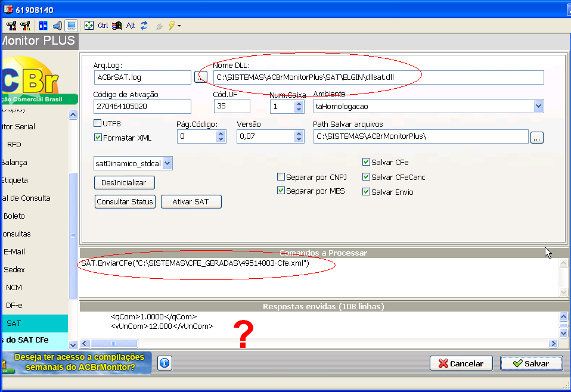The width and height of the screenshot is (571, 392).
Task: Click the Cancelar button
Action: pyautogui.click(x=461, y=363)
